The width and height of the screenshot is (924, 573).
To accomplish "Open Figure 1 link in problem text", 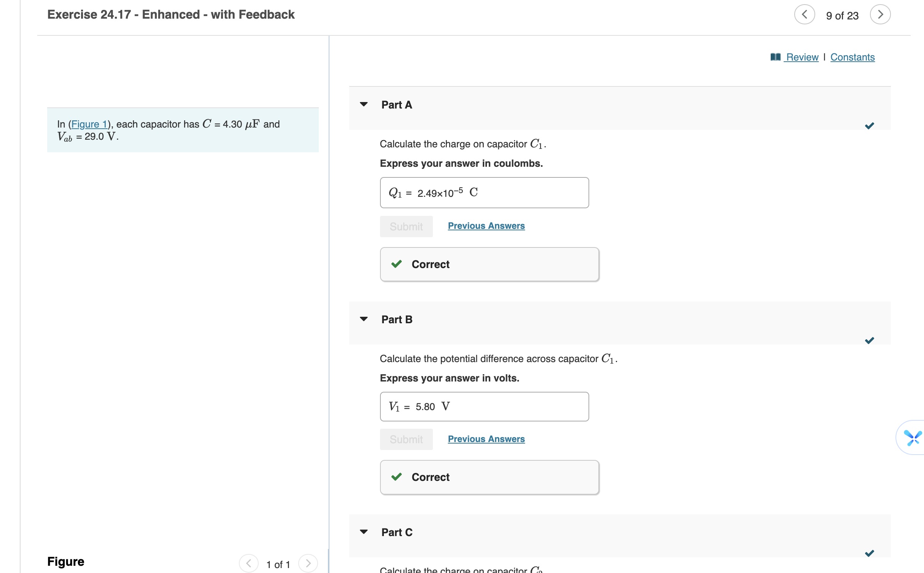I will [89, 124].
